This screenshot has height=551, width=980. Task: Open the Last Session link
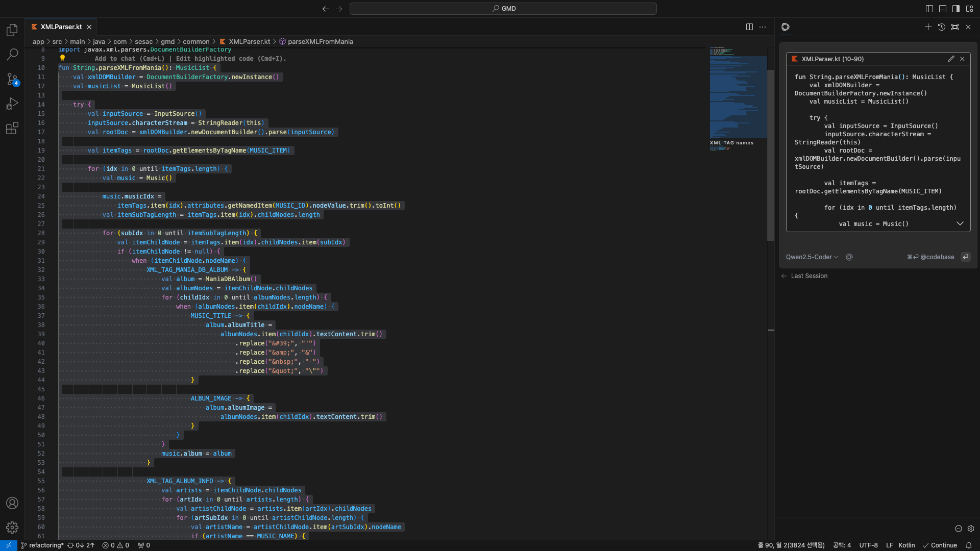809,276
